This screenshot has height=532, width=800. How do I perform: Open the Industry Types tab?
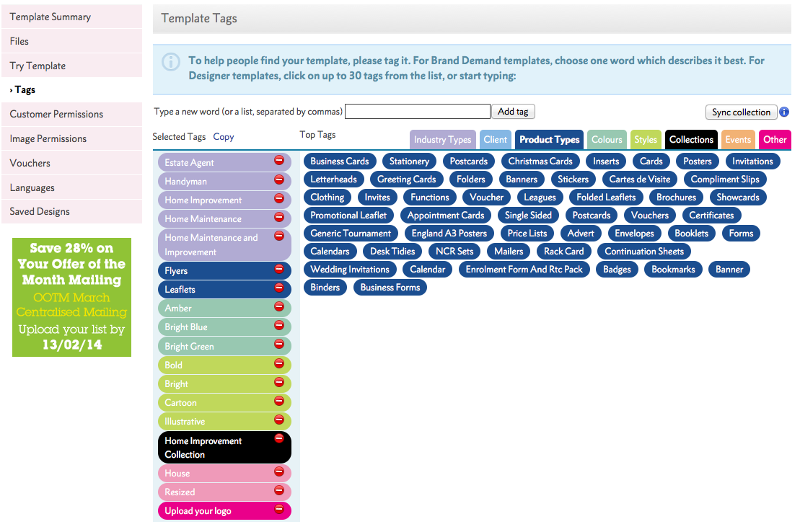click(x=442, y=140)
